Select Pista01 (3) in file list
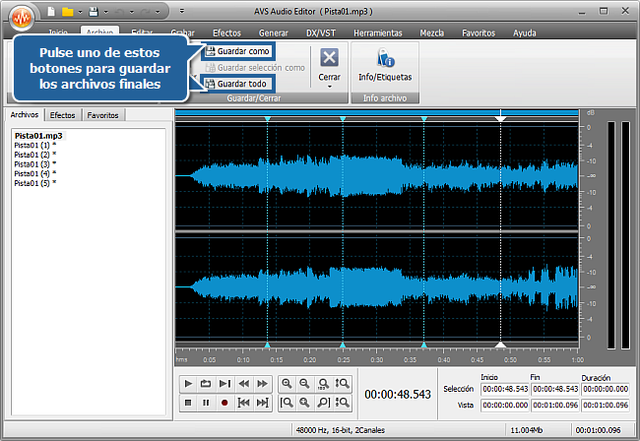The image size is (640, 441). point(35,164)
